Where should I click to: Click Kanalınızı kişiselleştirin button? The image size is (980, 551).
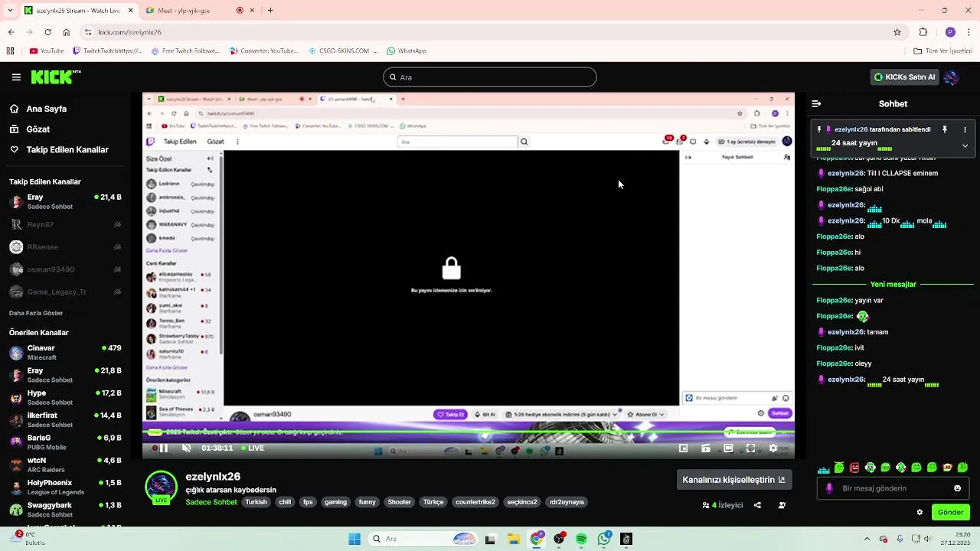coord(733,480)
